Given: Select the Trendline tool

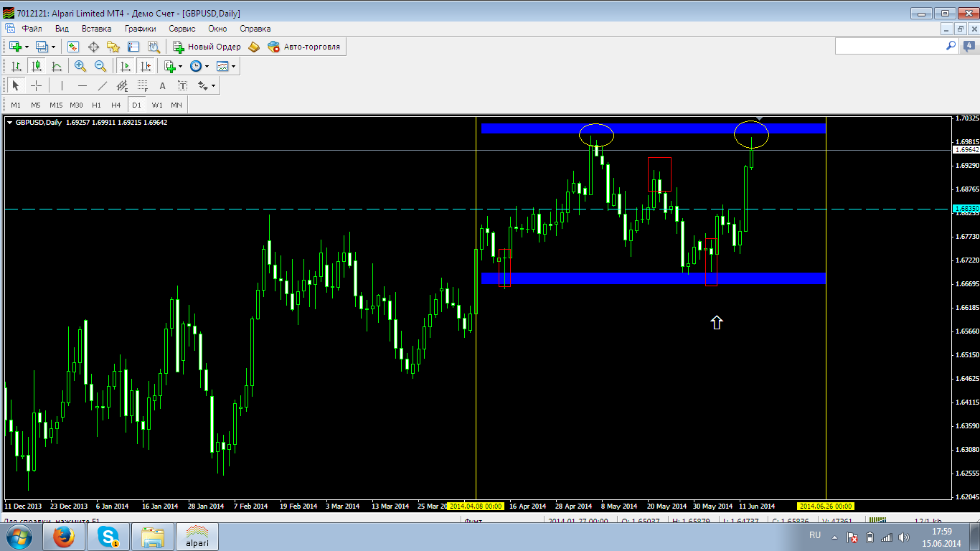Looking at the screenshot, I should click(102, 85).
